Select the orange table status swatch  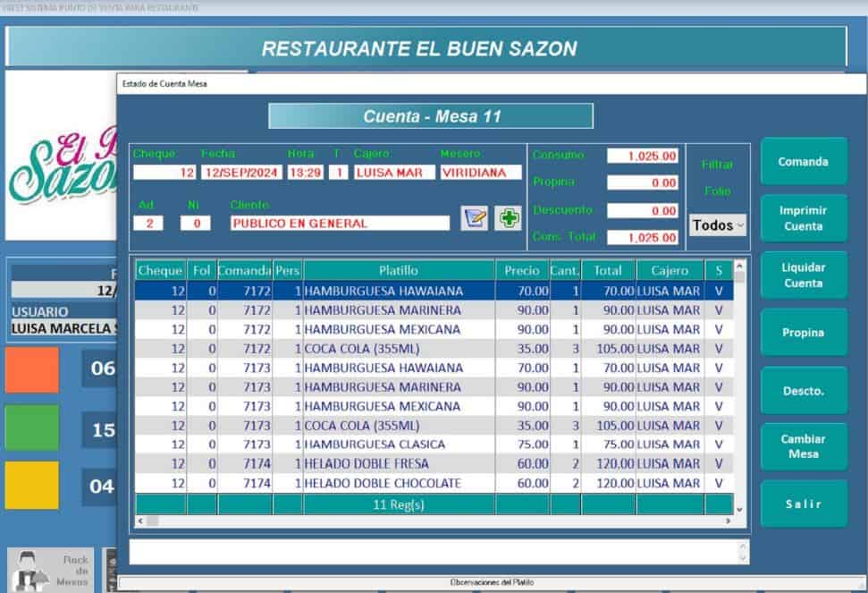coord(32,369)
